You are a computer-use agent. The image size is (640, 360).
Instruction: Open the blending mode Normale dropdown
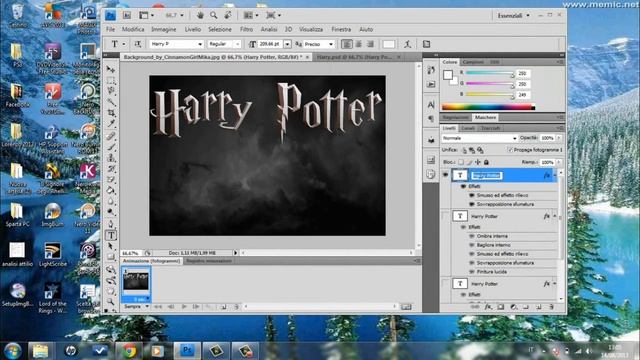[479, 138]
